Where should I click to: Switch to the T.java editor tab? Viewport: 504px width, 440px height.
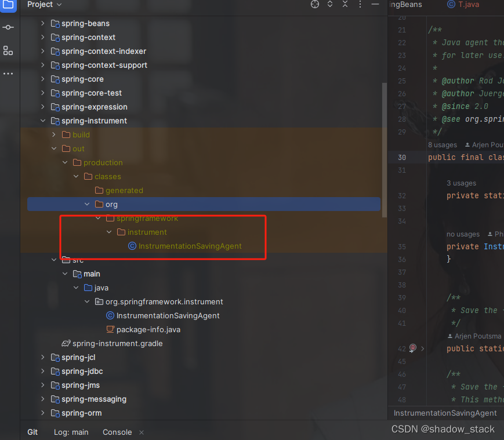tap(463, 5)
